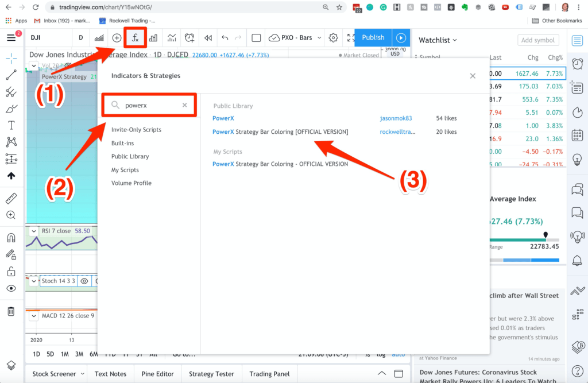Select the Brush drawing tool

click(x=11, y=109)
